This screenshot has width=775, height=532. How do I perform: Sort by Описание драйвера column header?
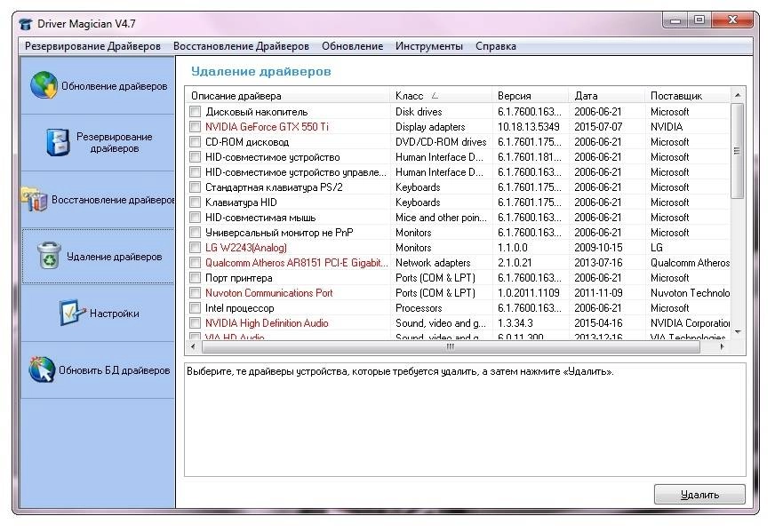pos(288,95)
